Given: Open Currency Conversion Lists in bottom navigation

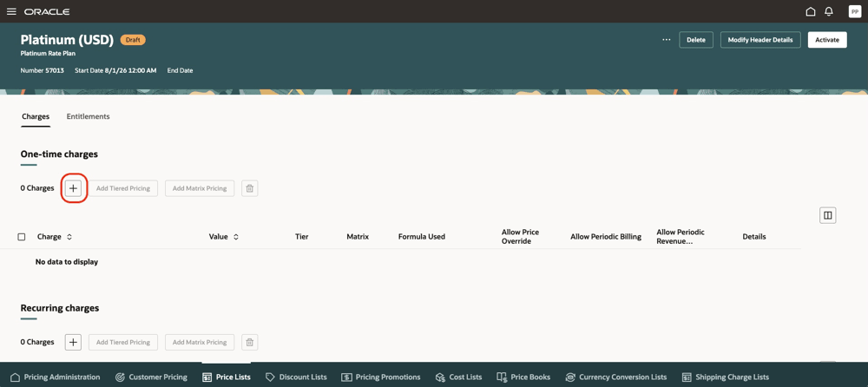Looking at the screenshot, I should point(616,377).
